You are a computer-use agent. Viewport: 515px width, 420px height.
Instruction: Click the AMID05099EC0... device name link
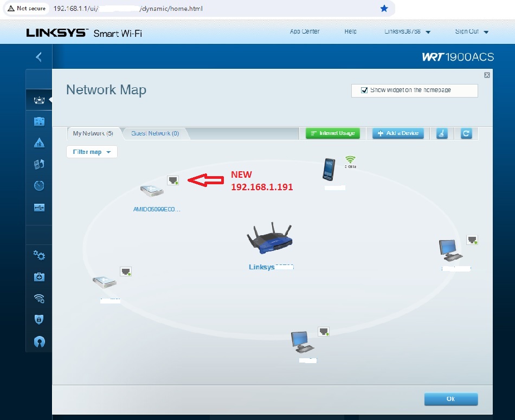tap(157, 209)
